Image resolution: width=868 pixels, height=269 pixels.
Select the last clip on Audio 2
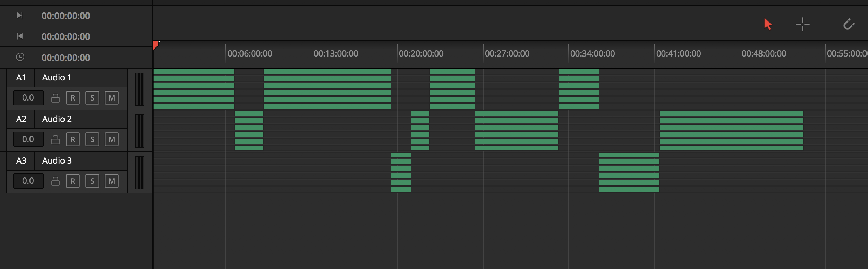(x=732, y=131)
